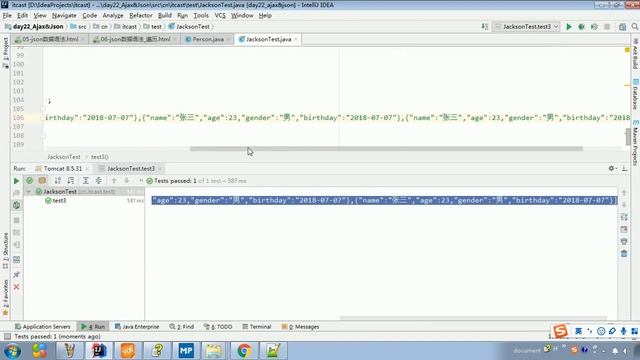
Task: Stop the running process icon
Action: click(x=16, y=220)
